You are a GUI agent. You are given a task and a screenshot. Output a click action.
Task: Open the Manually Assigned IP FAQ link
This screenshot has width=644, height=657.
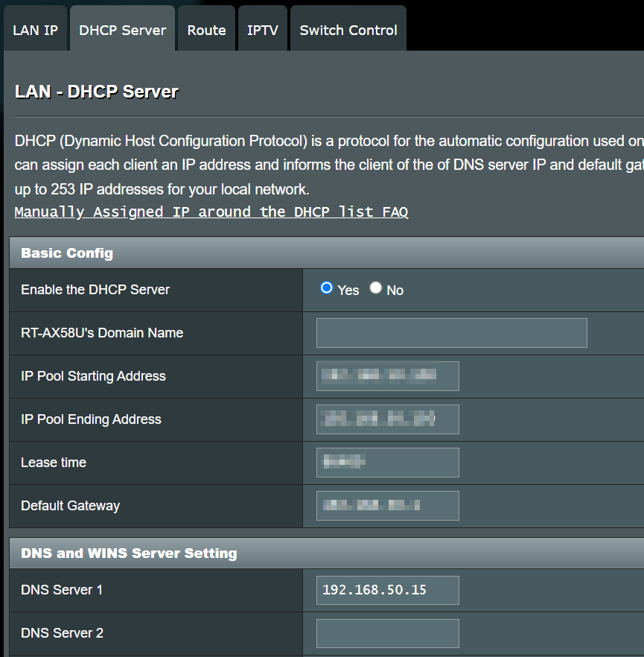211,212
